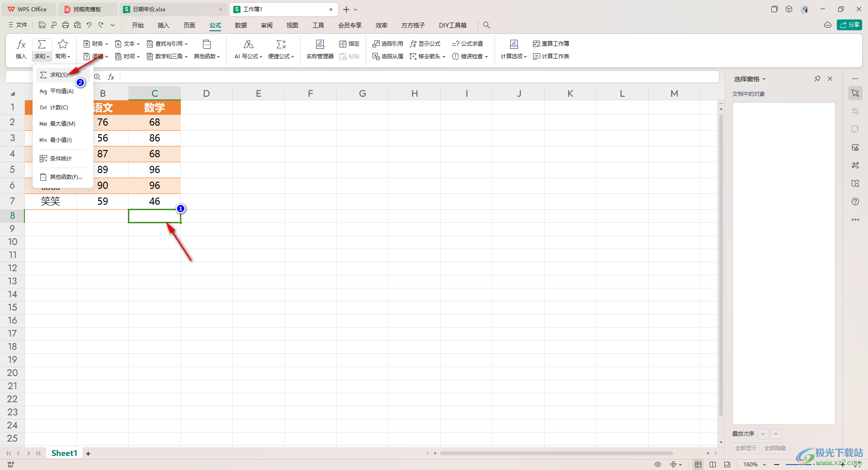Click the vertical scrollbar of the sheet
The image size is (868, 470).
721,264
